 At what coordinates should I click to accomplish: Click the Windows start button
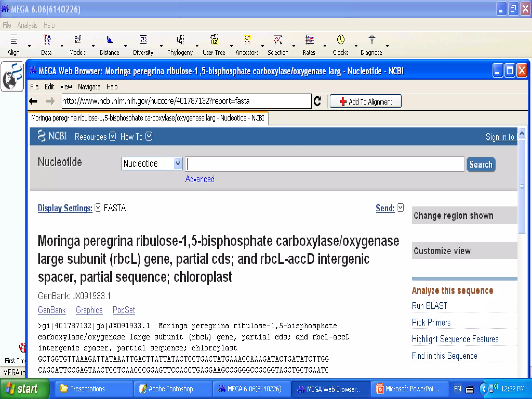(x=24, y=389)
